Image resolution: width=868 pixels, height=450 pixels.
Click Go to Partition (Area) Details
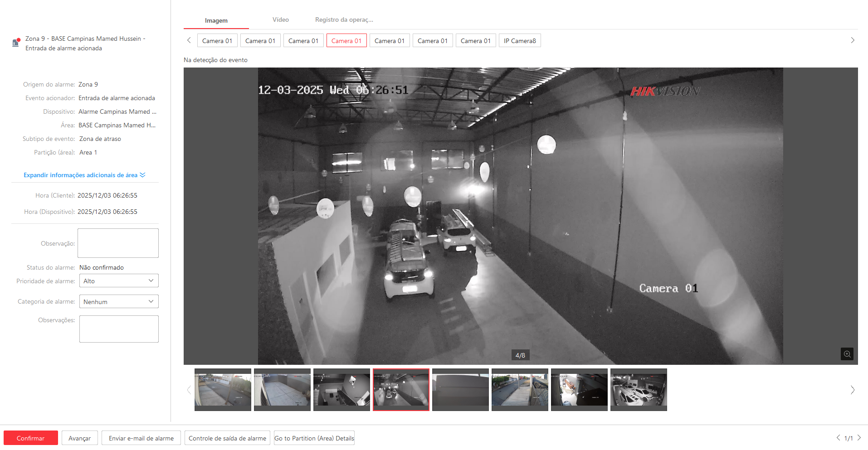pos(314,438)
